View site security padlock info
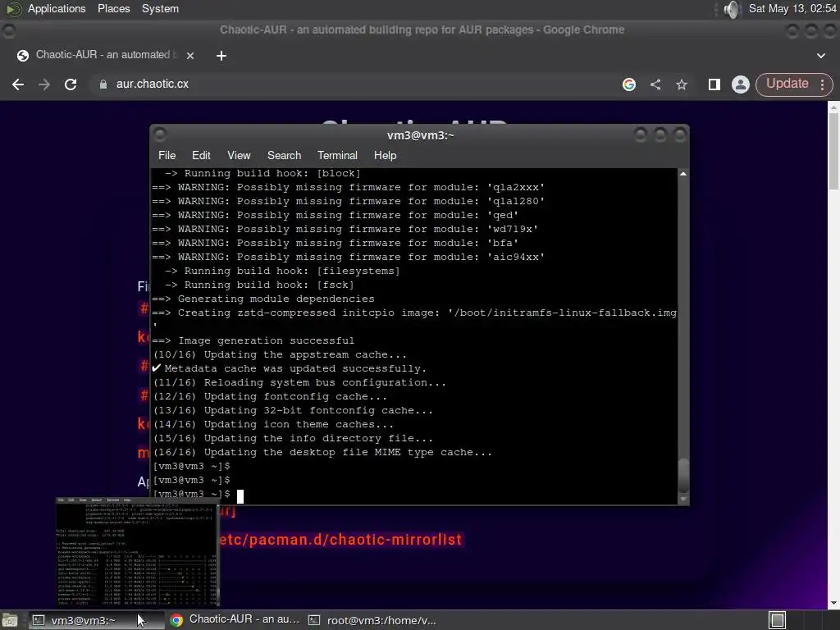The width and height of the screenshot is (840, 630). tap(103, 84)
